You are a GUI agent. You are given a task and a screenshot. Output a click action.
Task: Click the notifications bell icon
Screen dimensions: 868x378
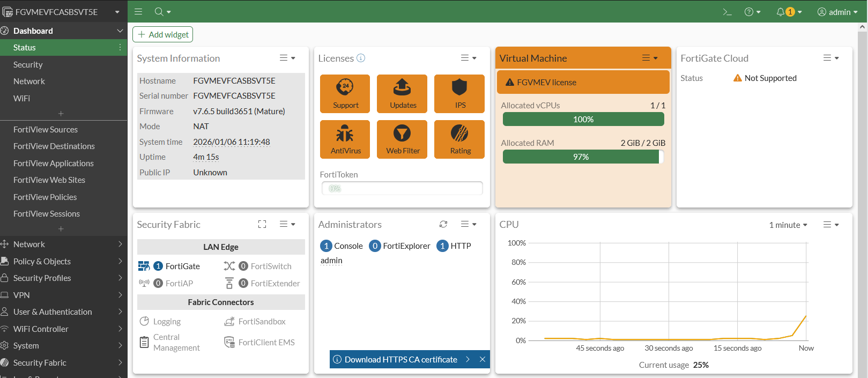[780, 12]
